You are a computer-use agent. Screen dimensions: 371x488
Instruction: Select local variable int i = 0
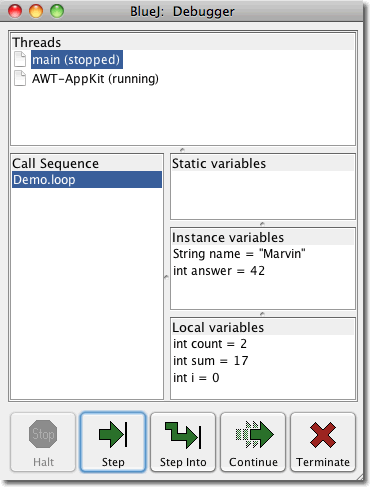click(x=196, y=378)
